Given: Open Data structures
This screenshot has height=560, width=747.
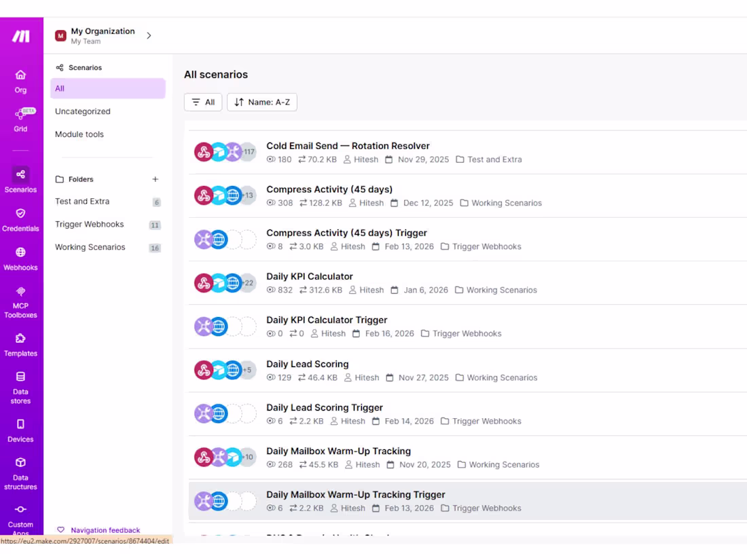Looking at the screenshot, I should 20,474.
